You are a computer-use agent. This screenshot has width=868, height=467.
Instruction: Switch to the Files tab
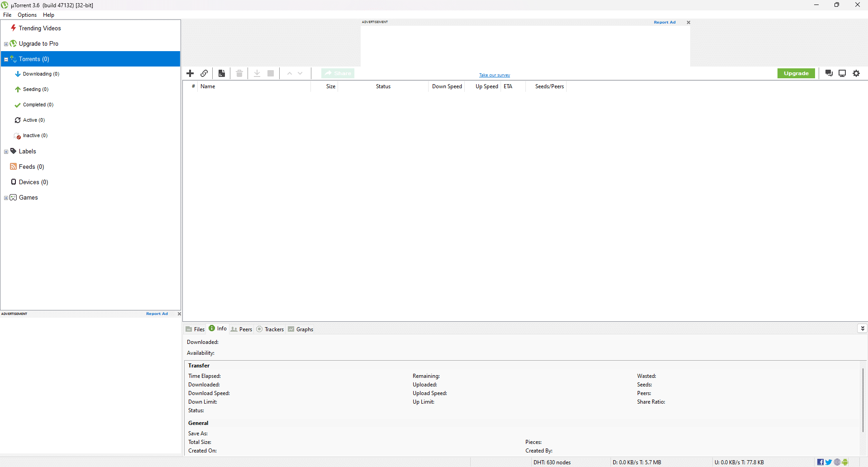pos(195,329)
